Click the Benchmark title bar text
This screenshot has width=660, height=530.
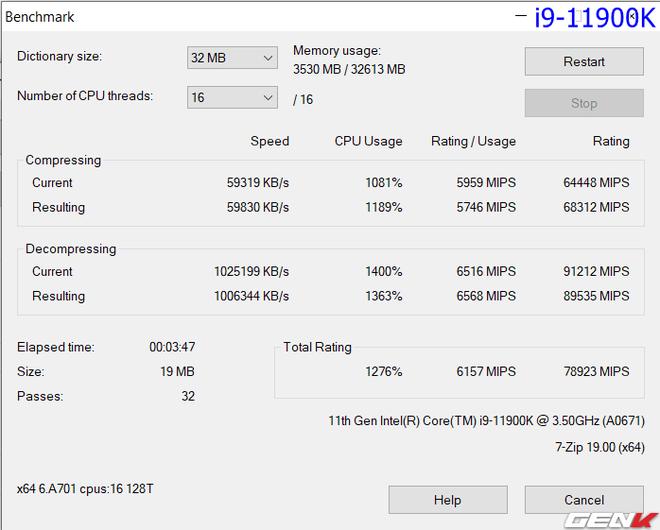tap(40, 17)
